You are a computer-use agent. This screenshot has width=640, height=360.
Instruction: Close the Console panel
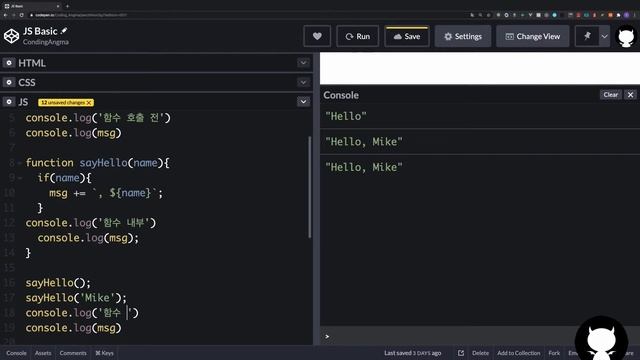click(x=630, y=95)
